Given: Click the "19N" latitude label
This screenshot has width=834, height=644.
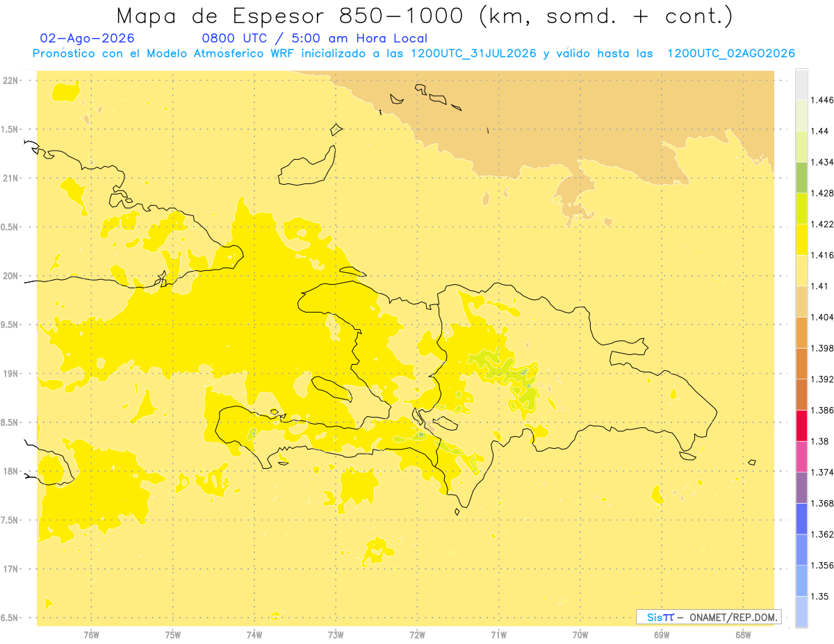Looking at the screenshot, I should pos(11,374).
